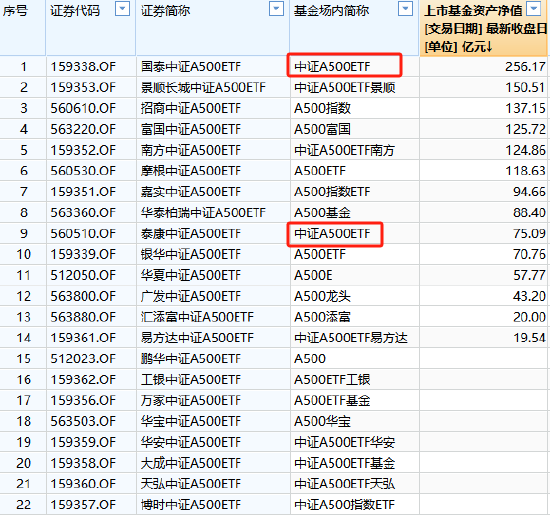Select cell 中证A500ETF天弘
This screenshot has width=550, height=515.
pyautogui.click(x=355, y=484)
